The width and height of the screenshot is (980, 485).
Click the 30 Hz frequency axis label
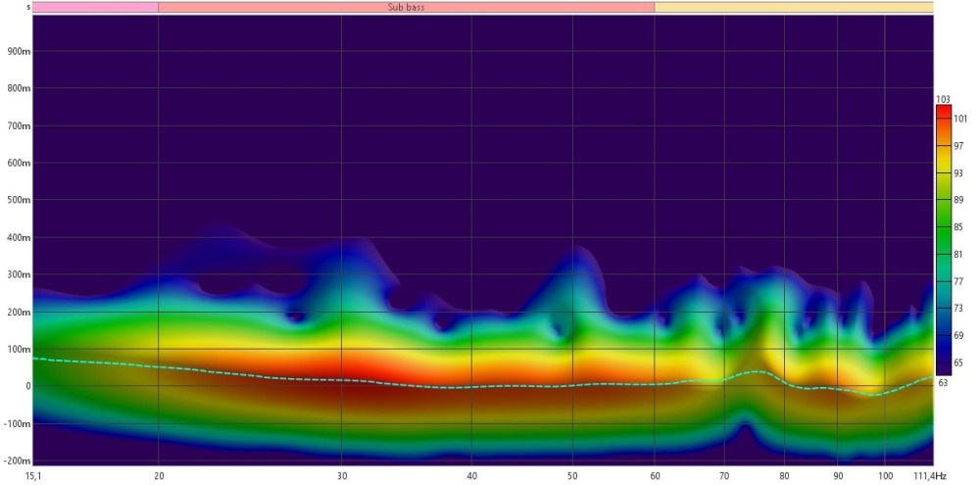coord(341,475)
